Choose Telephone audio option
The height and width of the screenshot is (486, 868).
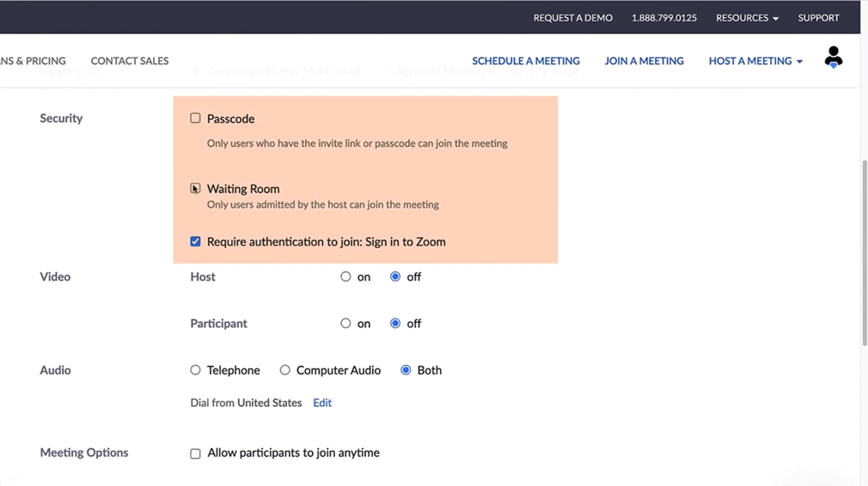coord(195,370)
